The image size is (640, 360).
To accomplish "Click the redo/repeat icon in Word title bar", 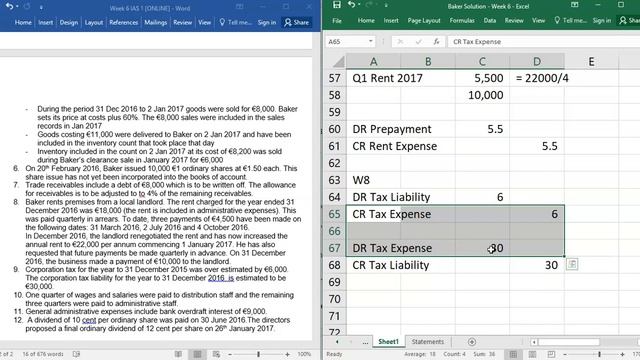I will coord(27,7).
